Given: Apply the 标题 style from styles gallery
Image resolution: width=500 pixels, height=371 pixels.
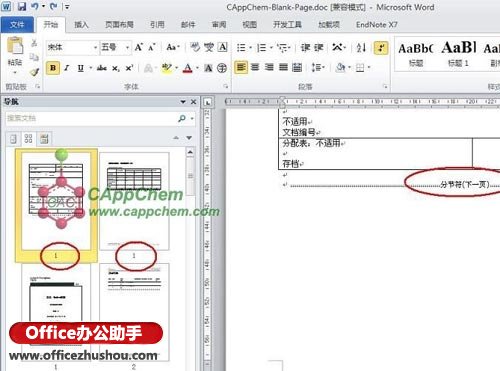Looking at the screenshot, I should [416, 55].
